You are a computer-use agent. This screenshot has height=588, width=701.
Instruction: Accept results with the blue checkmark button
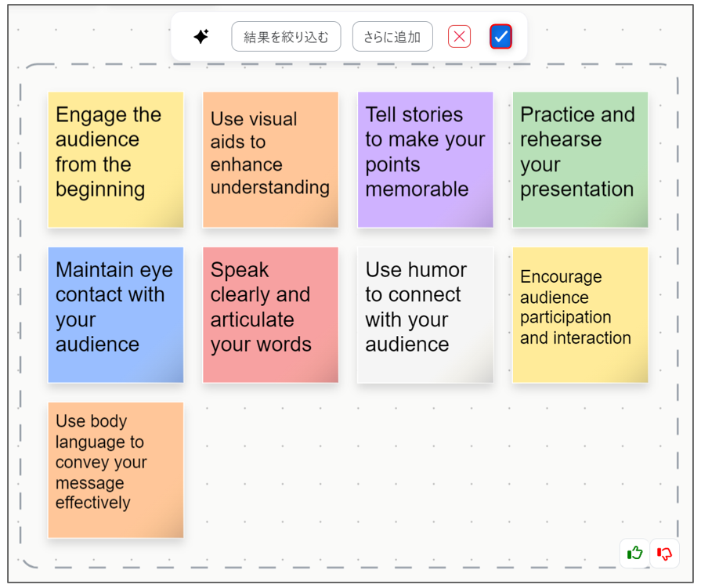pyautogui.click(x=500, y=37)
